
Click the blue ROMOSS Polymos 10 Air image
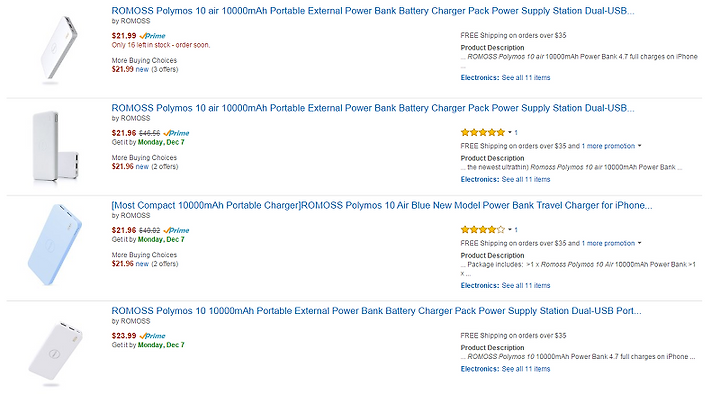point(54,245)
